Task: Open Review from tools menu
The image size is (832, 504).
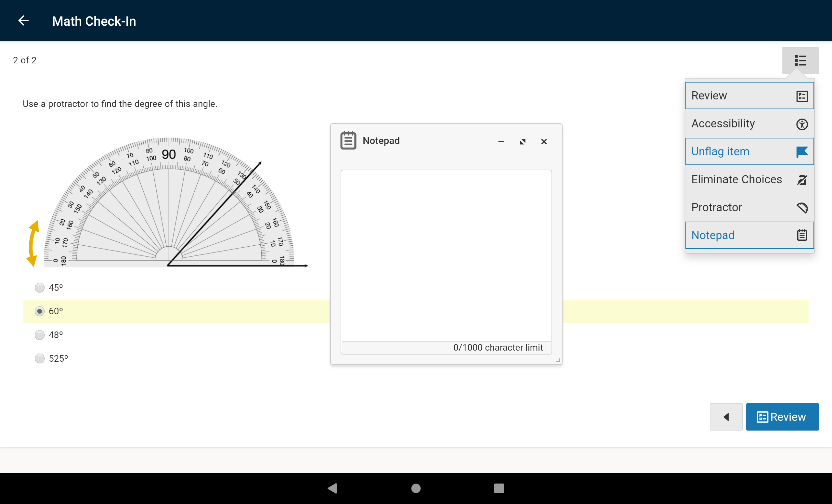Action: 749,96
